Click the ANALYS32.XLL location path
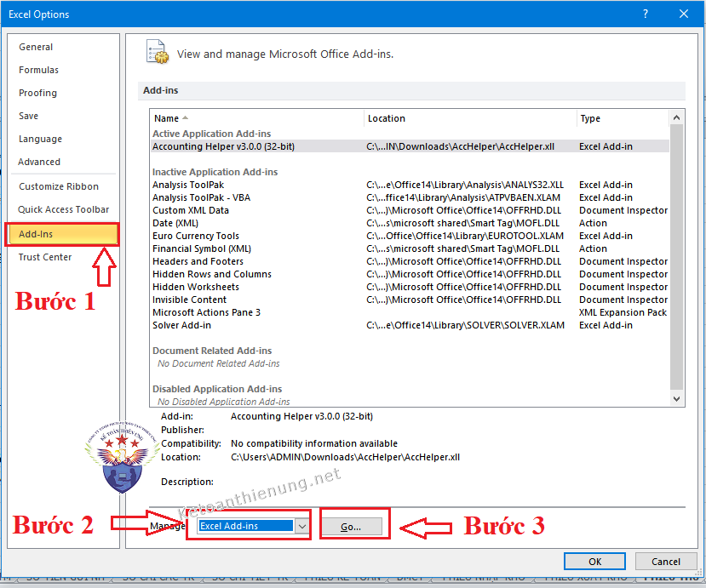Screen dimensions: 706x588 click(x=465, y=185)
